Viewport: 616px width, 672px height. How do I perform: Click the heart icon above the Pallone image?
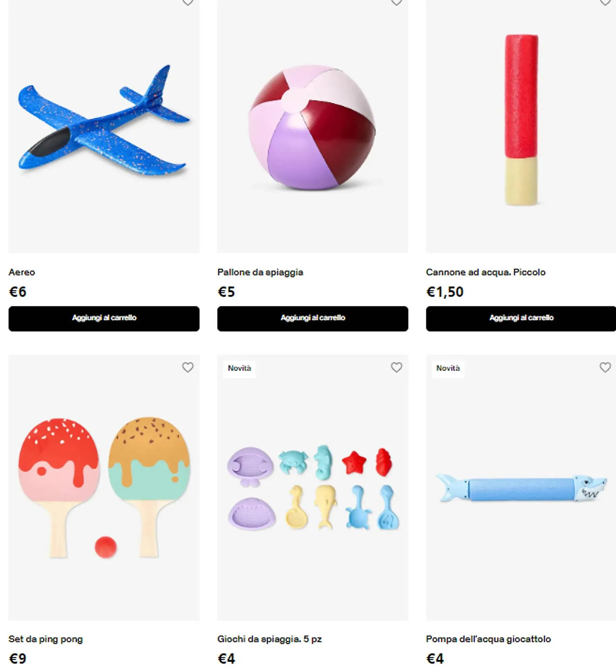(396, 3)
